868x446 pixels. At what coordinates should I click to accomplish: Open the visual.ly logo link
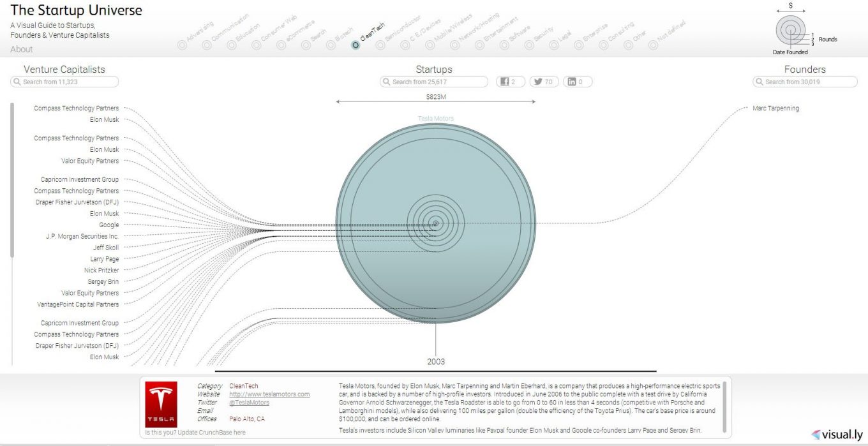pos(835,434)
